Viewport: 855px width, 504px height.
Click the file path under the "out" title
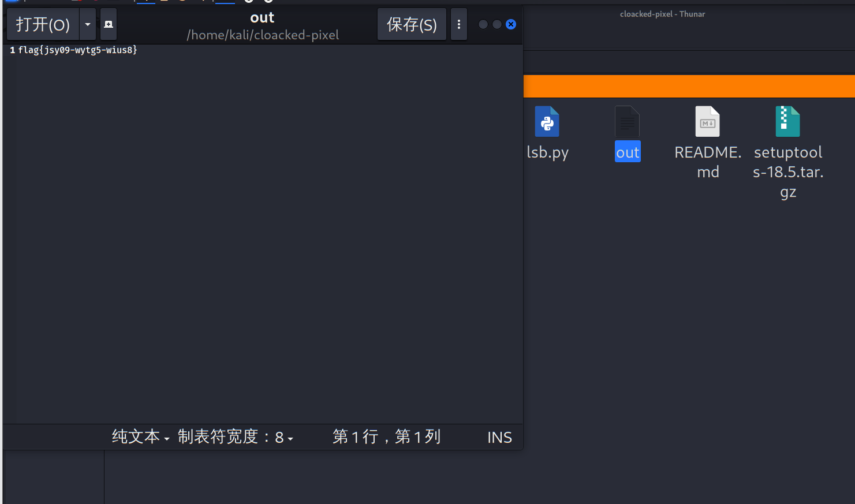[262, 35]
